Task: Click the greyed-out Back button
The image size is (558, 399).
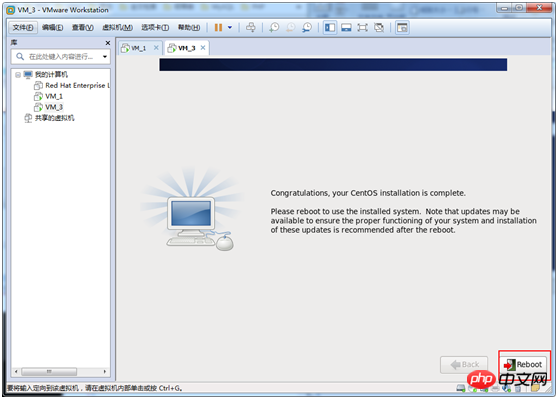Action: pyautogui.click(x=464, y=364)
